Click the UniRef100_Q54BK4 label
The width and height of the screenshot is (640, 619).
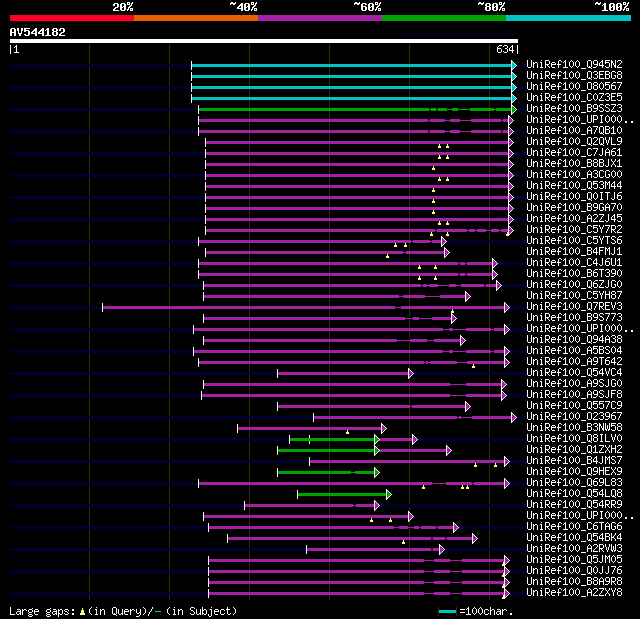tap(574, 538)
